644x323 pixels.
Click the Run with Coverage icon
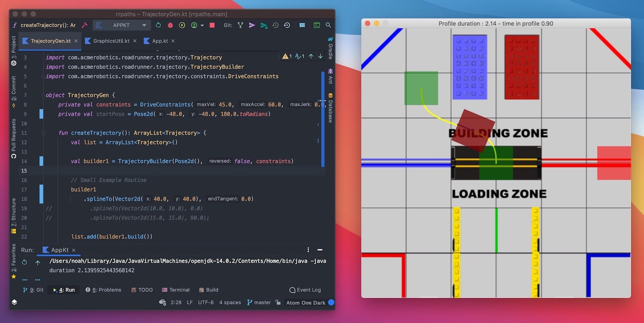pyautogui.click(x=182, y=25)
